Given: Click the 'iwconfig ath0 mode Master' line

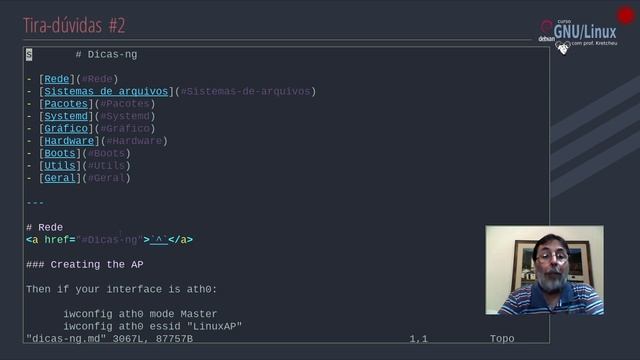Looking at the screenshot, I should pyautogui.click(x=140, y=314).
